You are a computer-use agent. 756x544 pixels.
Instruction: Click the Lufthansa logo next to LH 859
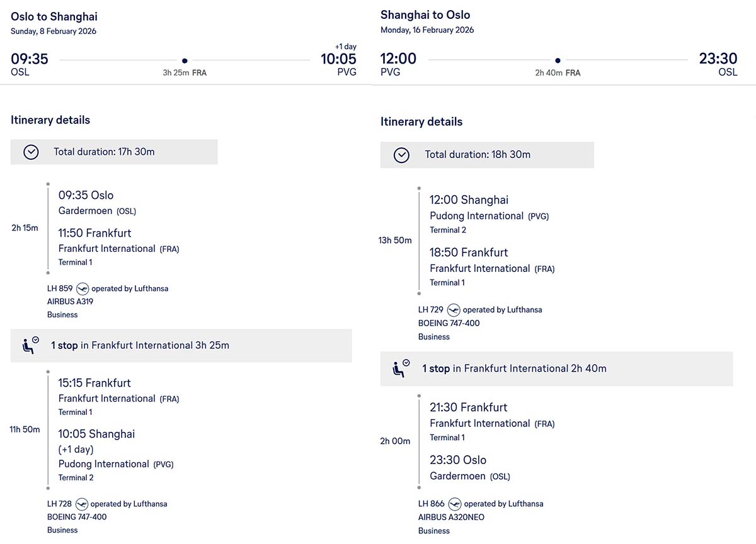[83, 288]
